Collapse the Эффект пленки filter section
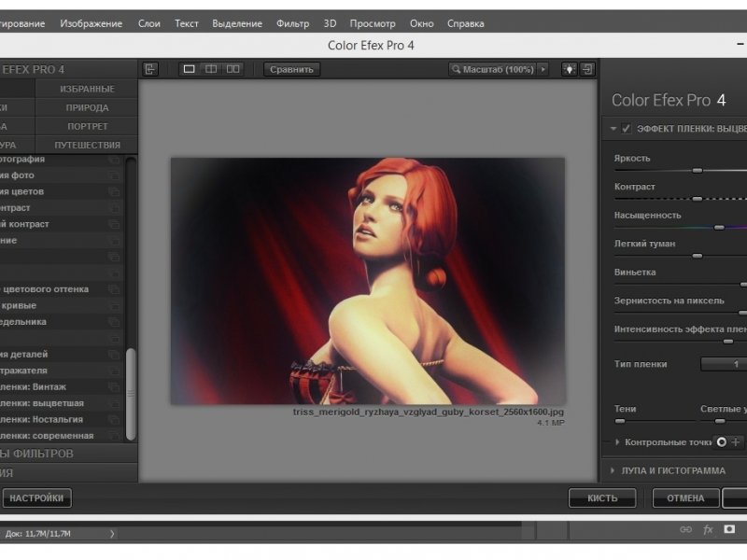Screen dimensions: 747x560 pos(613,129)
